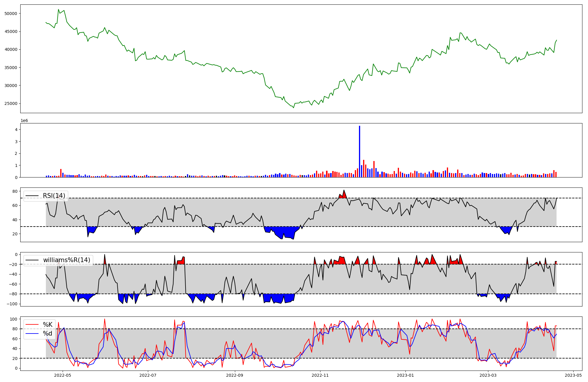Click the 2023-05 x-axis date label
Screen dimensions: 588x382
tap(573, 375)
